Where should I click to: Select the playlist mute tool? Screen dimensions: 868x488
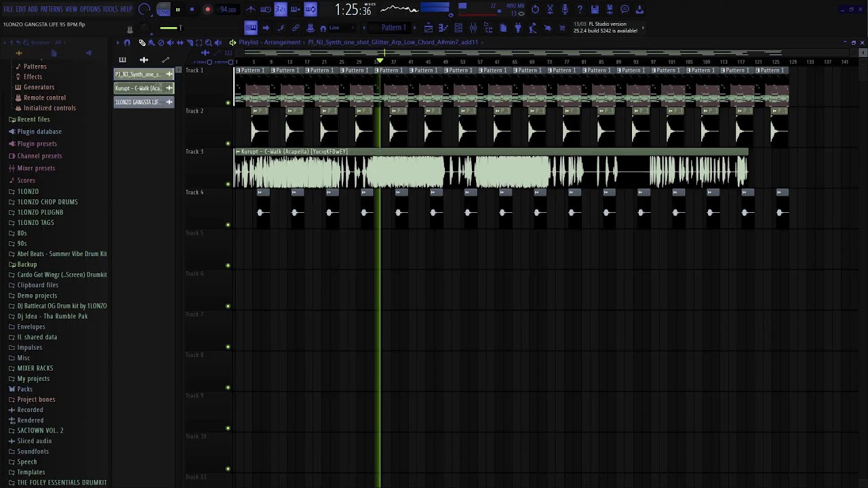(x=171, y=42)
